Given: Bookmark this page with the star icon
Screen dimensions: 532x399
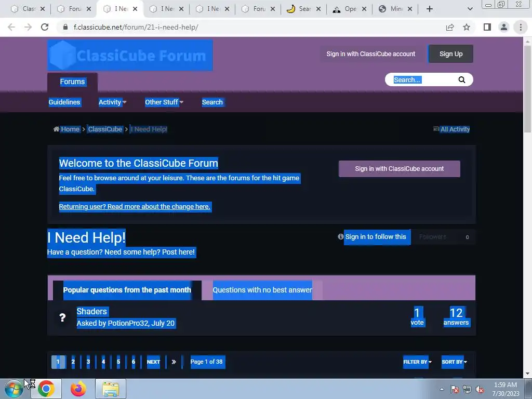Looking at the screenshot, I should pos(467,27).
